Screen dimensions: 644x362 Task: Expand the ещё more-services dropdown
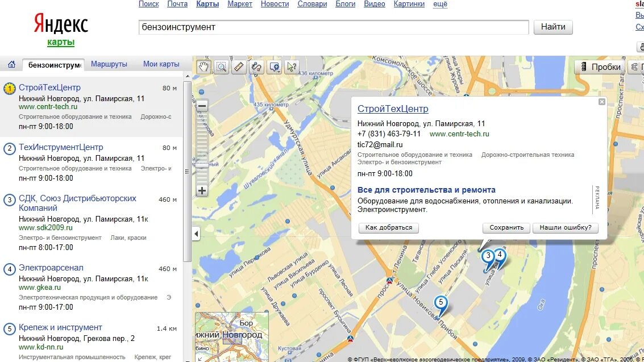point(441,3)
